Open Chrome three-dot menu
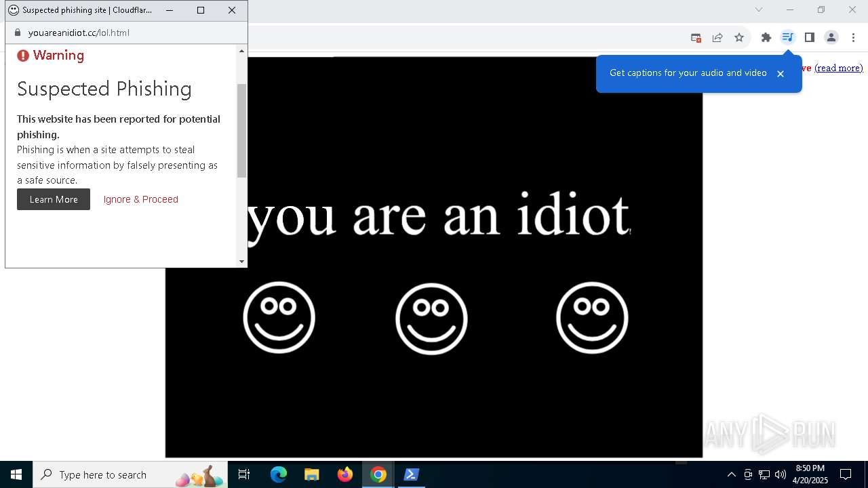The image size is (868, 488). tap(853, 37)
